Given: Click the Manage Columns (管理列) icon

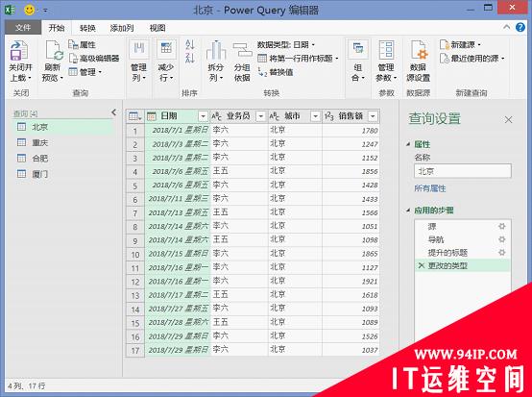Looking at the screenshot, I should tap(138, 49).
